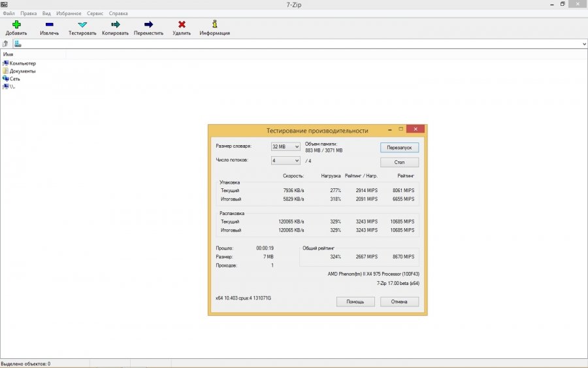Click the computer icon in address bar
The height and width of the screenshot is (368, 588).
[18, 44]
